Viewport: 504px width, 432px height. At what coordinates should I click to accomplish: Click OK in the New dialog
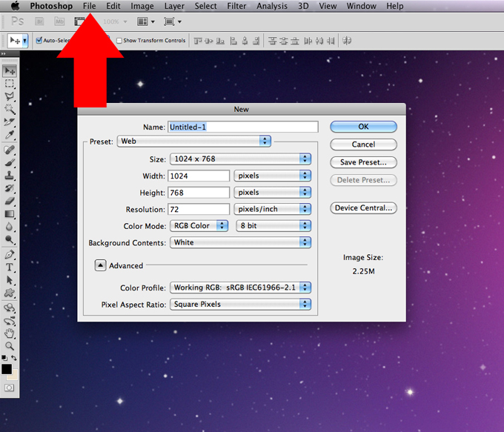(x=363, y=127)
